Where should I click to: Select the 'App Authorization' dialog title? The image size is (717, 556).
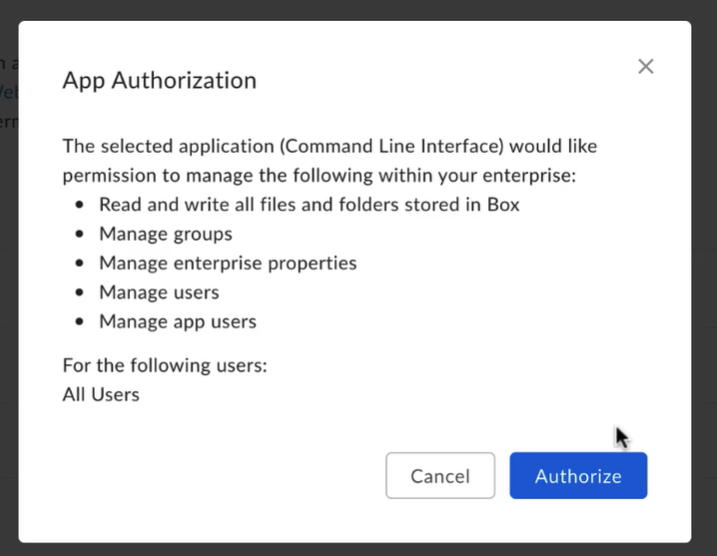(160, 80)
